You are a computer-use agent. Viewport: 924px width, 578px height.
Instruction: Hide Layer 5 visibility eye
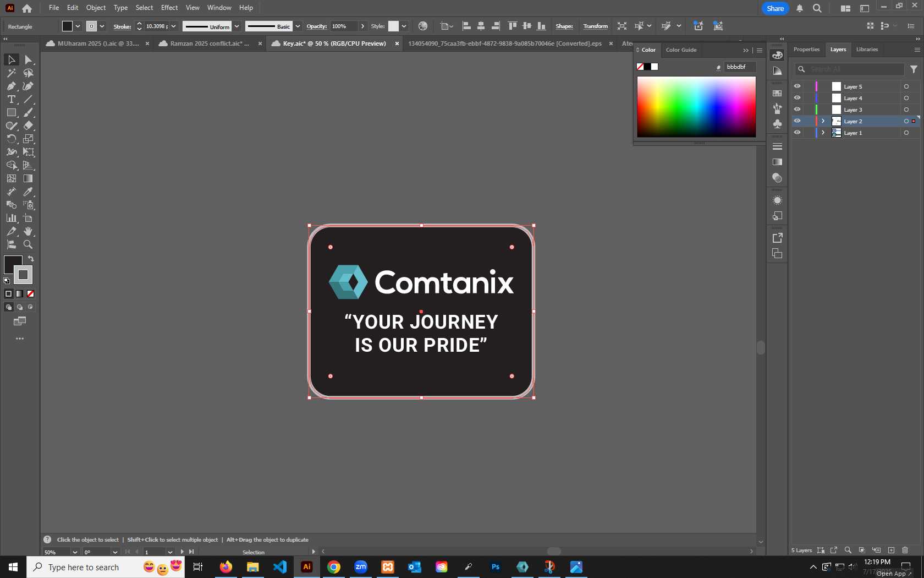coord(797,86)
